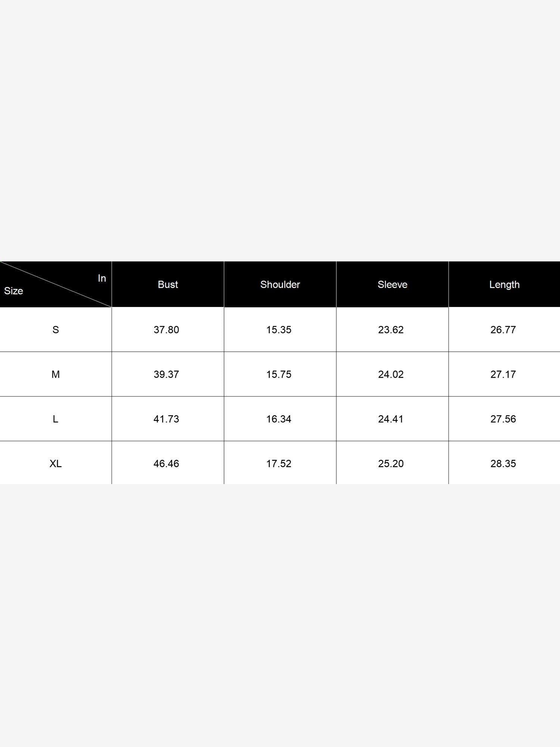560x747 pixels.
Task: Click sleeve value 23.62 in S row
Action: [x=391, y=330]
